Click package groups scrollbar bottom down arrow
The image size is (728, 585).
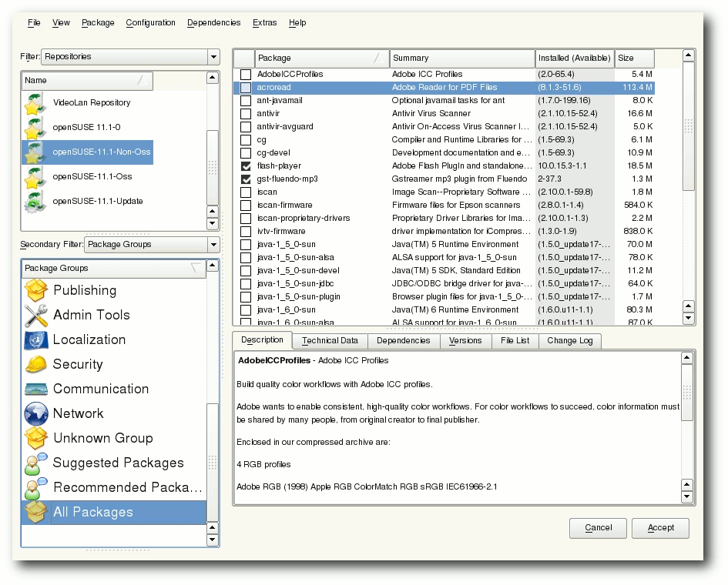212,540
